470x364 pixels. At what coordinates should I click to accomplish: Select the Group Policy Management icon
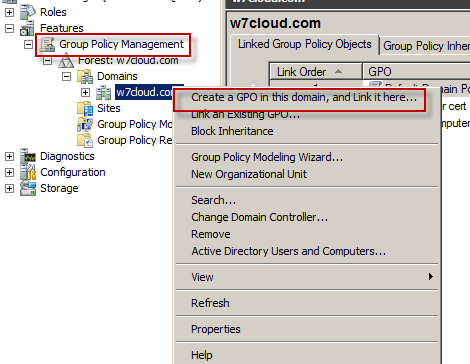tap(47, 44)
